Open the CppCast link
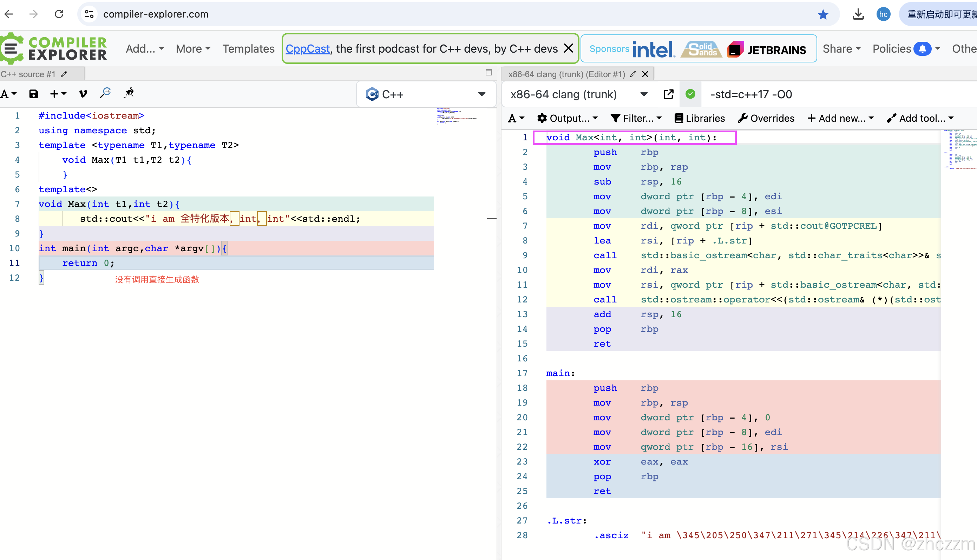Viewport: 977px width, 560px height. pos(307,49)
